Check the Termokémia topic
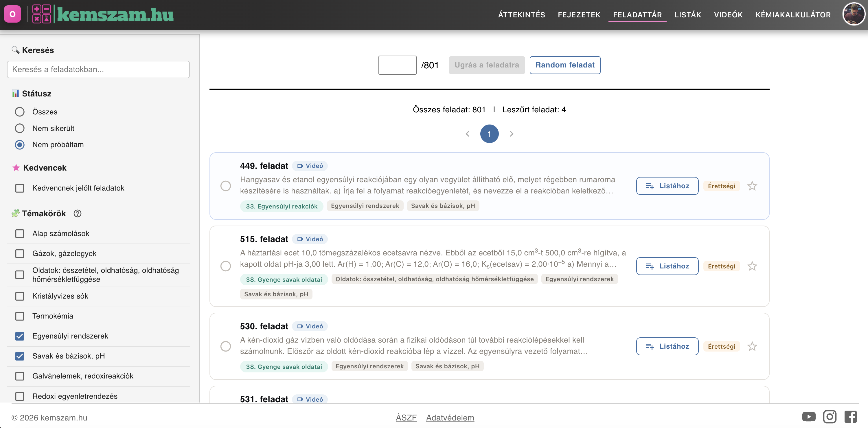The width and height of the screenshot is (868, 428). (x=20, y=316)
